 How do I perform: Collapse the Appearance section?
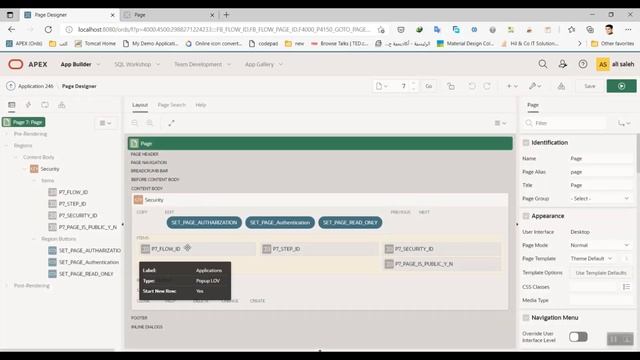point(526,216)
